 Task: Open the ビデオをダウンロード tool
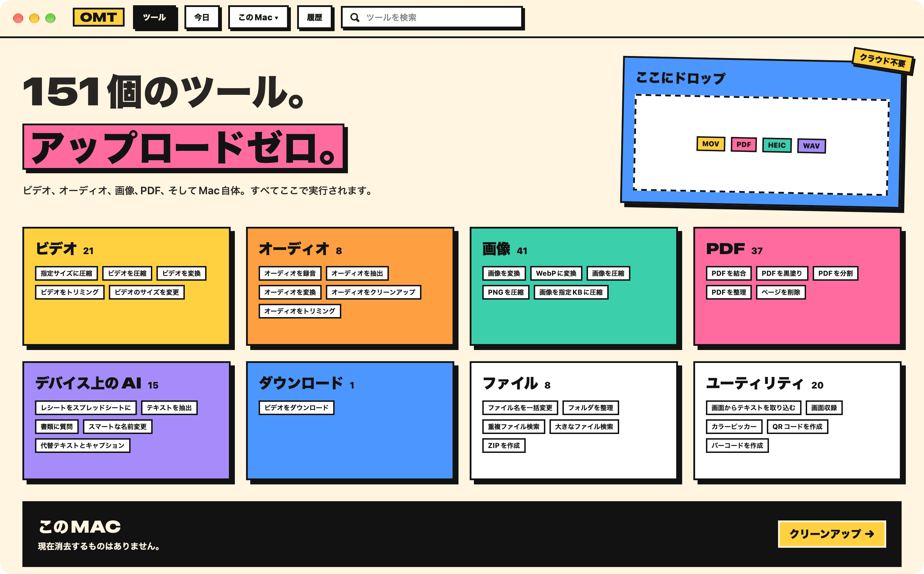click(296, 408)
